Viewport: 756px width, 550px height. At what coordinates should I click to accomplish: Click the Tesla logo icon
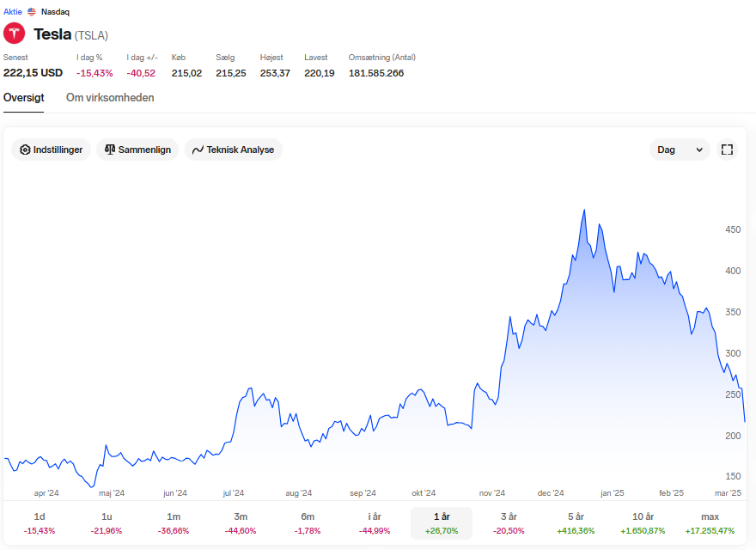point(14,34)
